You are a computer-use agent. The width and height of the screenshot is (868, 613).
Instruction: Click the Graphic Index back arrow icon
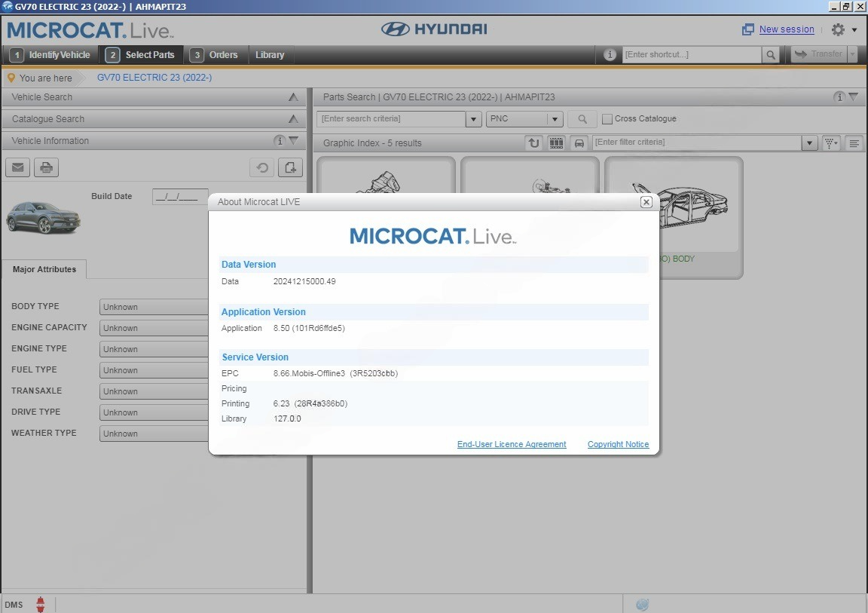point(533,143)
